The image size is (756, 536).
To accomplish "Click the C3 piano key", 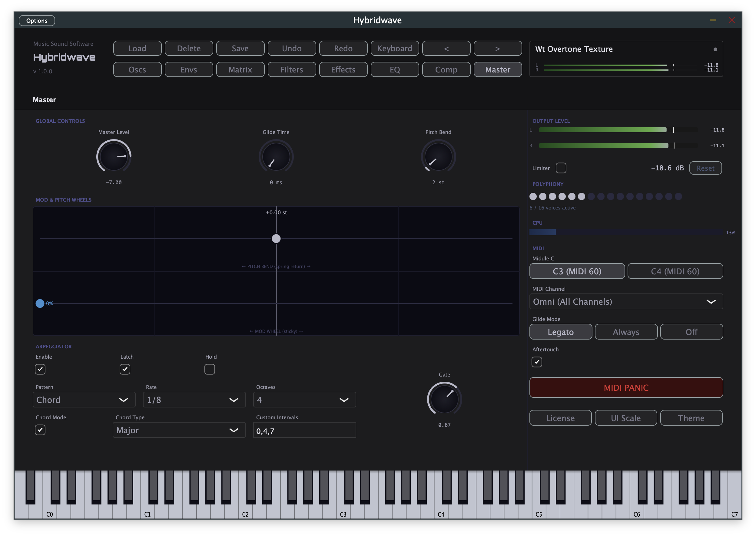I will (x=343, y=511).
